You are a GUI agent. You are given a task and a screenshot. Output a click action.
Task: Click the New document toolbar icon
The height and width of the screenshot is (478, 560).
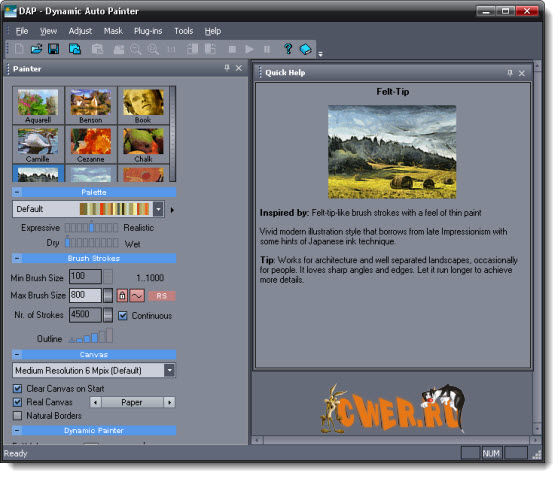tap(19, 49)
